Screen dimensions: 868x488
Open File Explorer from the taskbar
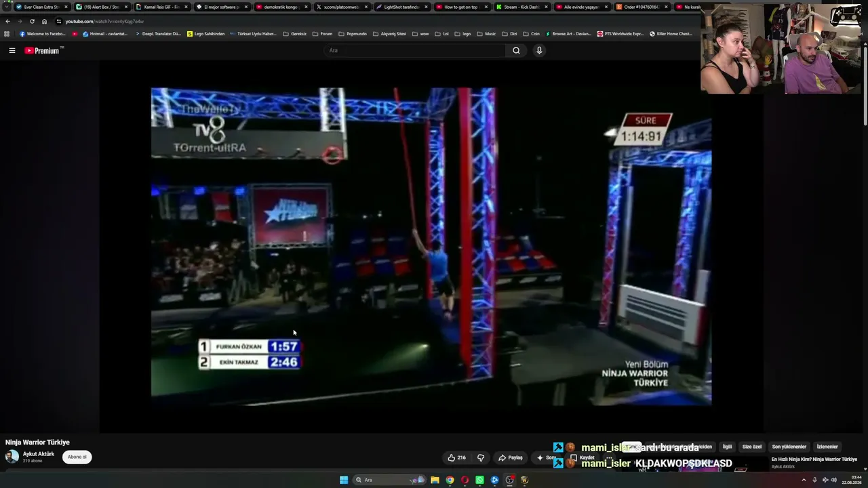[435, 480]
